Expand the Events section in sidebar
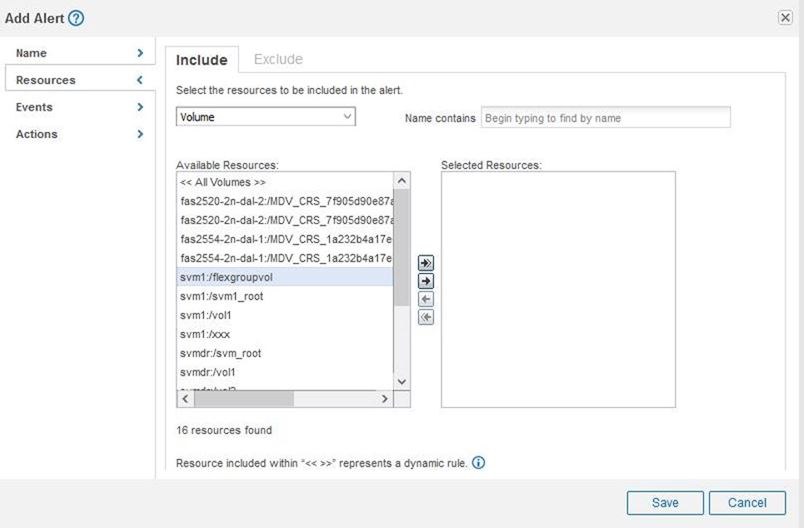Viewport: 804px width, 532px height. (79, 107)
